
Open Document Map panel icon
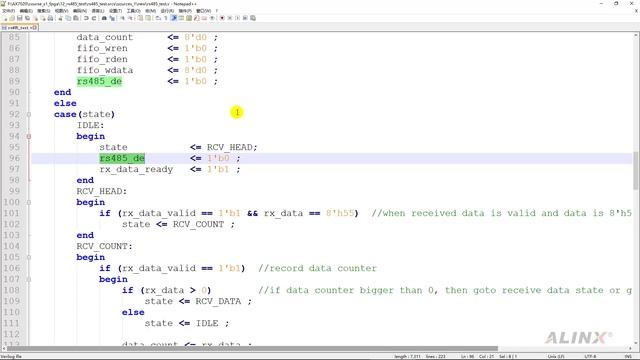click(189, 18)
